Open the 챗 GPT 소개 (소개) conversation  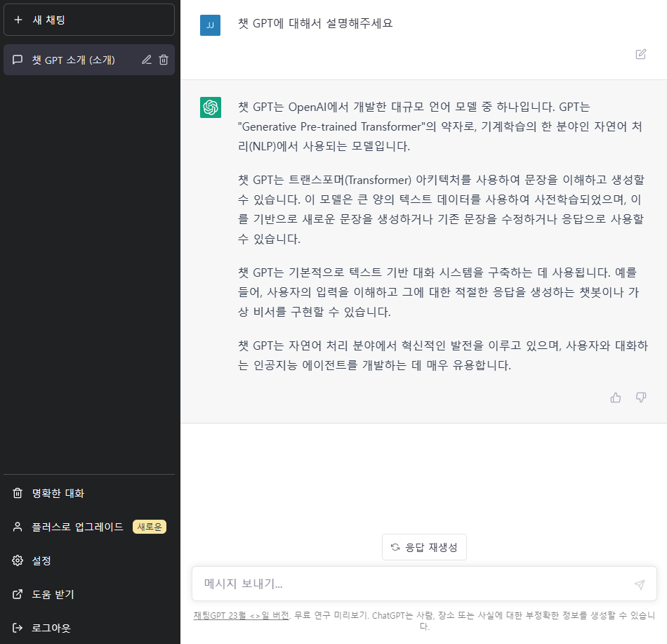point(89,60)
